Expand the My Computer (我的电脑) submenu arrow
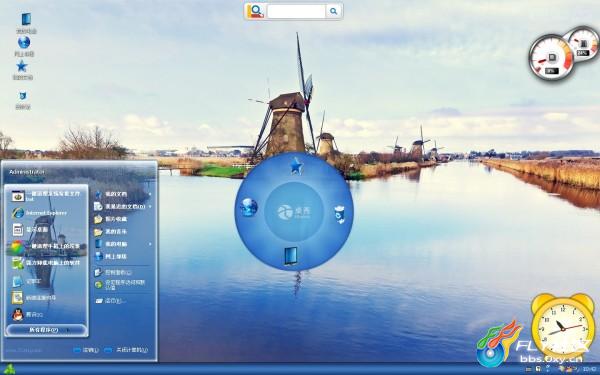600x375 pixels. pos(150,244)
